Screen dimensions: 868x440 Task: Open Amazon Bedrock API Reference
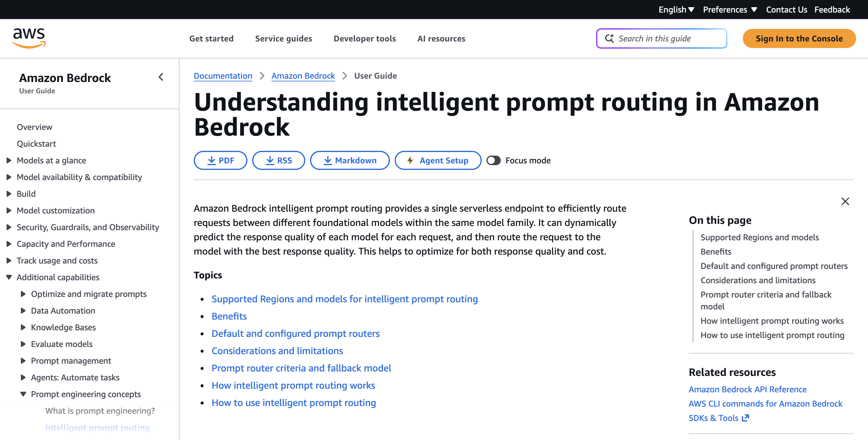coord(747,389)
